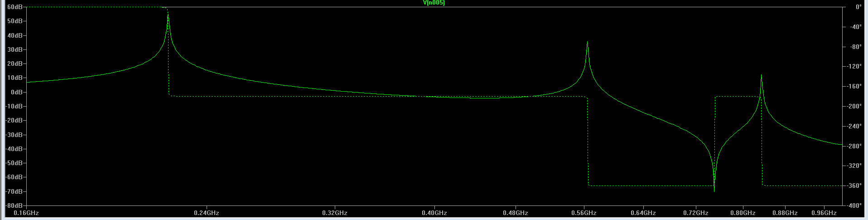Click the 0.24GHz frequency axis label
Image resolution: width=868 pixels, height=220 pixels.
207,213
